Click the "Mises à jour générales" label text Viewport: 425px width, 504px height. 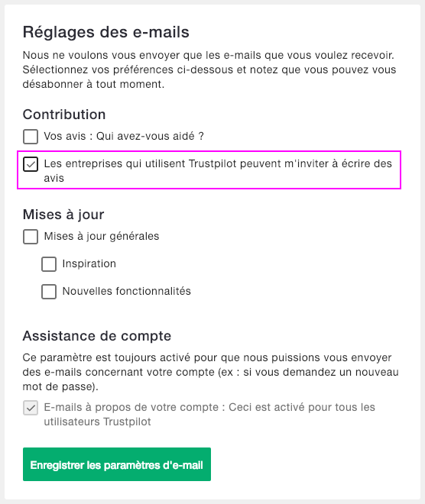click(x=102, y=236)
